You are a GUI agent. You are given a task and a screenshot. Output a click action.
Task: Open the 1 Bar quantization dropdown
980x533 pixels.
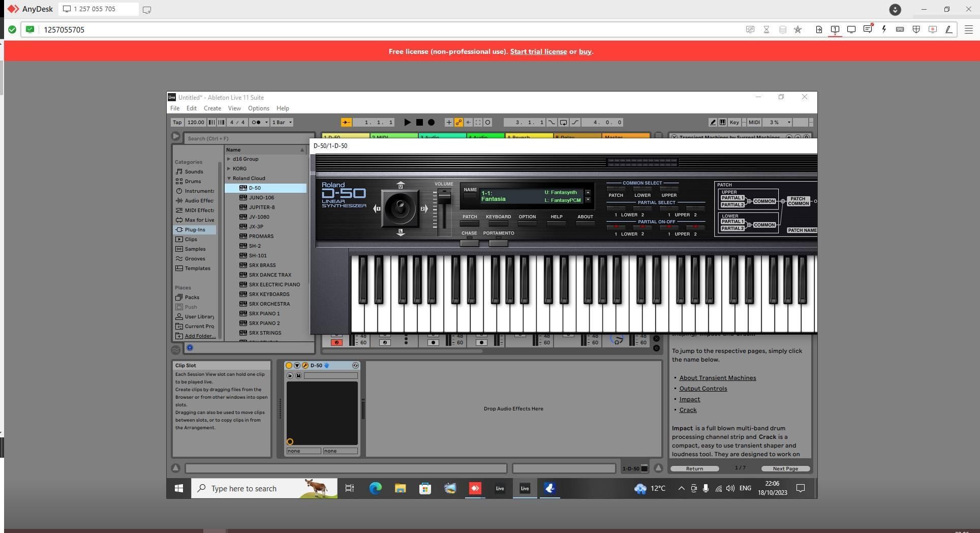click(x=282, y=122)
